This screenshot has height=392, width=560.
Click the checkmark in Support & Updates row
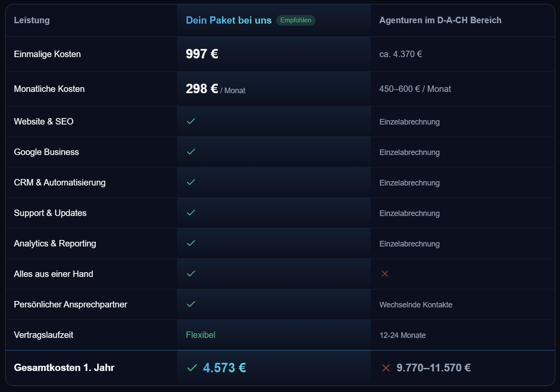pyautogui.click(x=191, y=213)
